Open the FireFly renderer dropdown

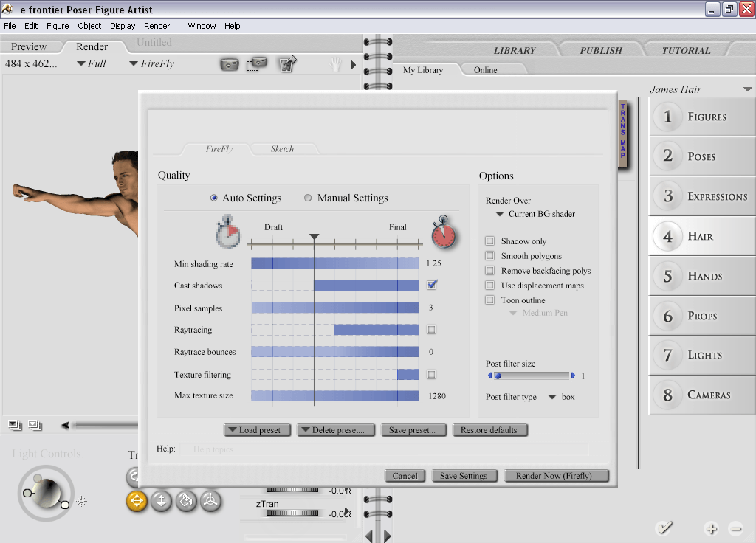[x=152, y=63]
